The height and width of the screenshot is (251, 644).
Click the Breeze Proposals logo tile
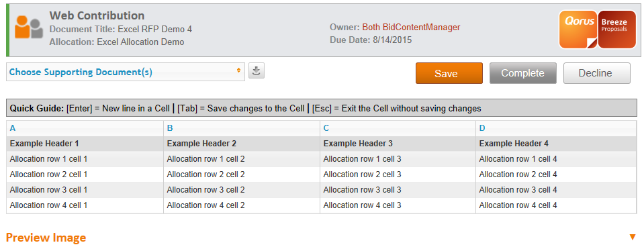click(x=617, y=29)
